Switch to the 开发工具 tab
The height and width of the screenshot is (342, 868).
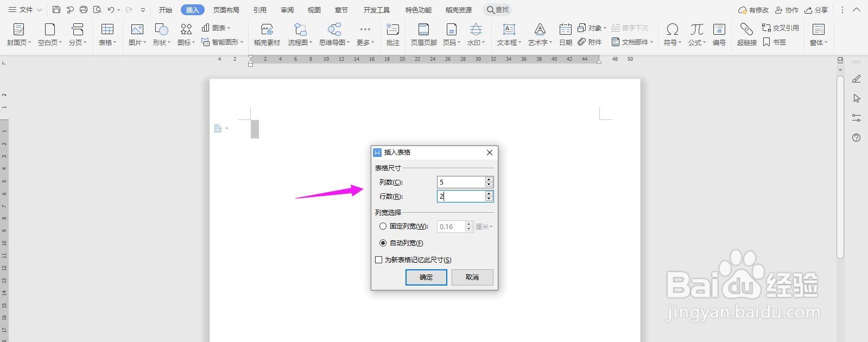(377, 10)
